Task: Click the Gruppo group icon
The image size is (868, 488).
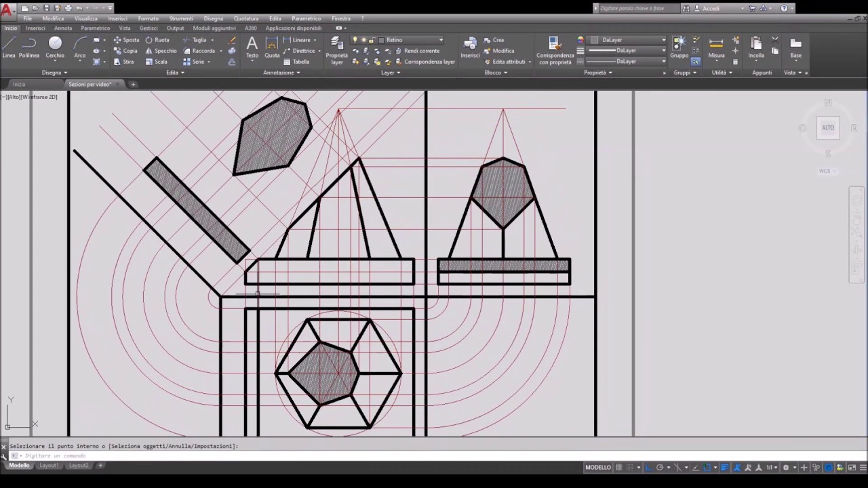Action: click(x=679, y=47)
